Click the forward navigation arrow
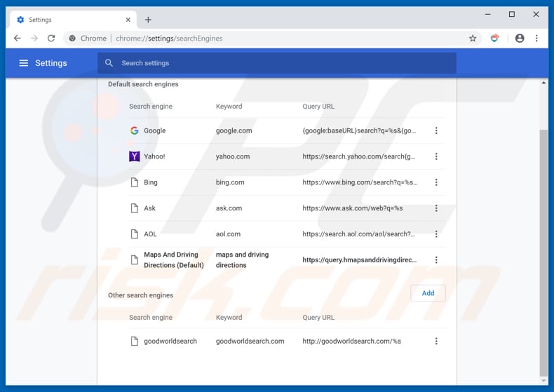This screenshot has height=392, width=554. (x=34, y=38)
